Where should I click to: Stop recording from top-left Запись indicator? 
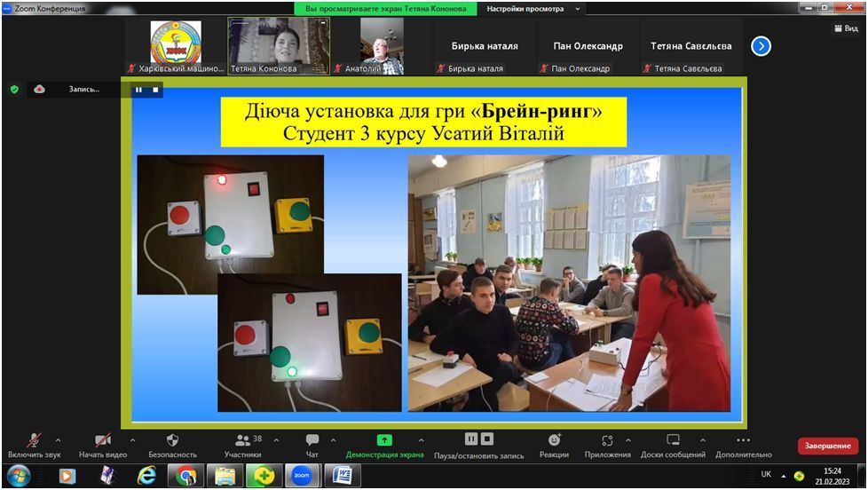155,89
